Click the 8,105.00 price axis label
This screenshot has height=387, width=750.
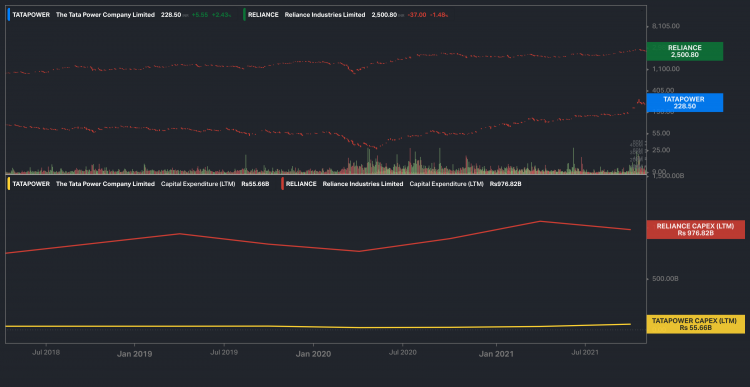click(x=666, y=27)
